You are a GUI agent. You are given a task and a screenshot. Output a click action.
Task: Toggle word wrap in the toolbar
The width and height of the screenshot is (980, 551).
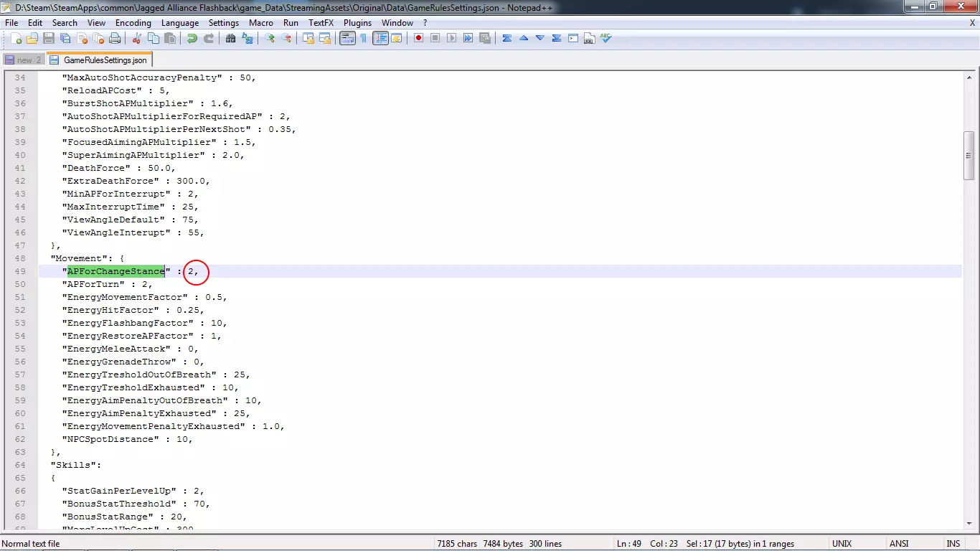coord(347,38)
